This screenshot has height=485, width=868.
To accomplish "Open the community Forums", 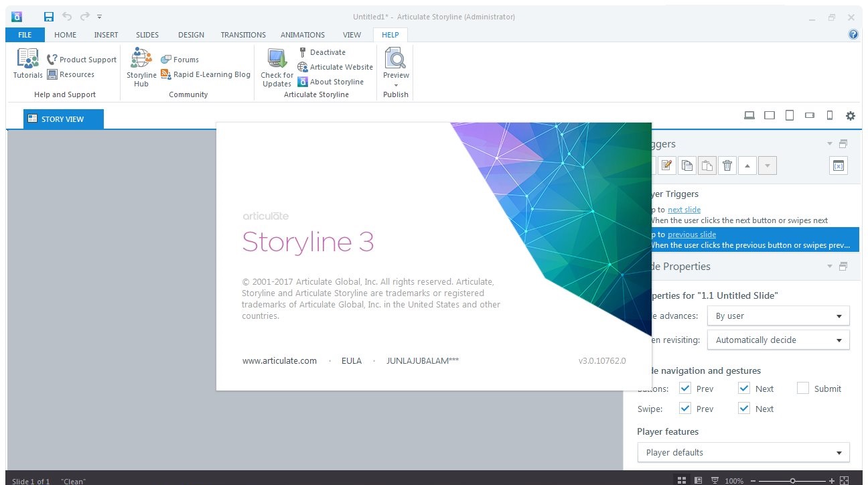I will click(179, 60).
